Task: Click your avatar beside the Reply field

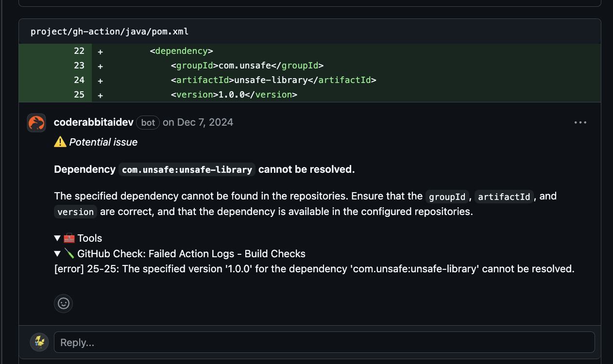Action: coord(39,342)
